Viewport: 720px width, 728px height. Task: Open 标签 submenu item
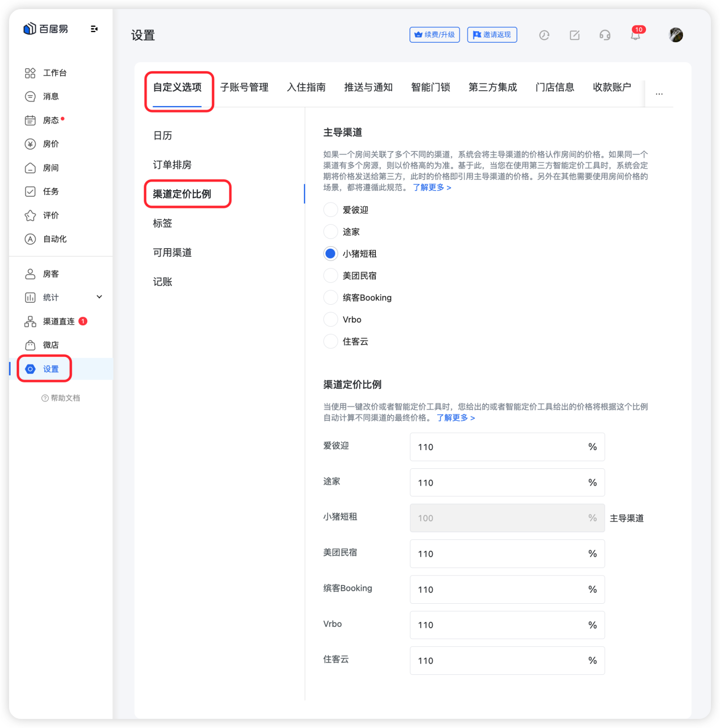(x=163, y=224)
